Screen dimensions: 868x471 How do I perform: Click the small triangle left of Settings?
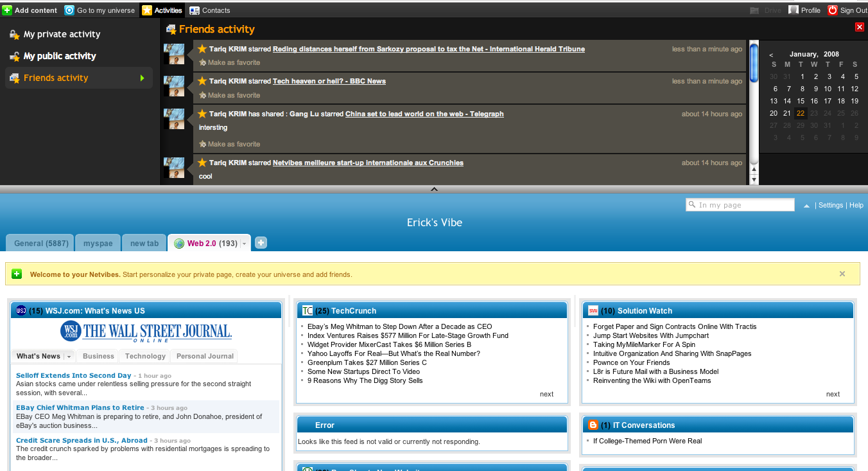coord(806,206)
